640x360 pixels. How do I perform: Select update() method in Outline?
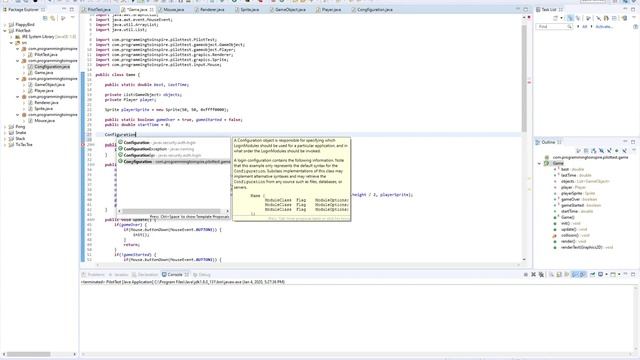pos(574,229)
